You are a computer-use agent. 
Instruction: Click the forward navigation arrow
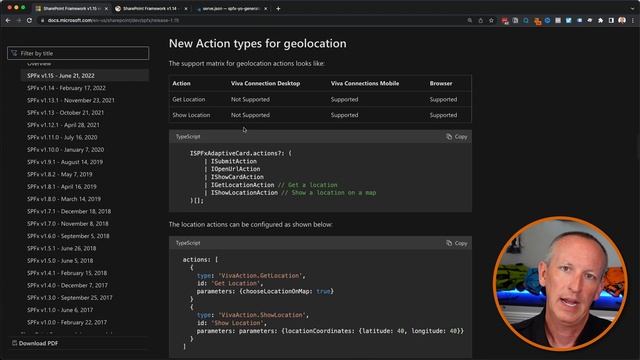click(19, 20)
